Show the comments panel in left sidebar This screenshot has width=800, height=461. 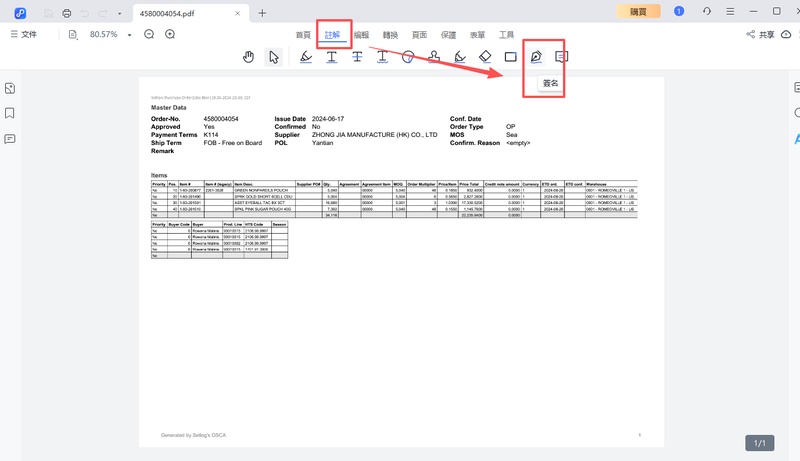tap(10, 138)
